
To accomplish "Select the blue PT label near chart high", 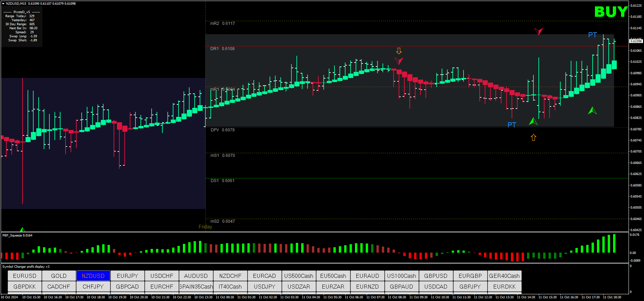I will coord(592,35).
